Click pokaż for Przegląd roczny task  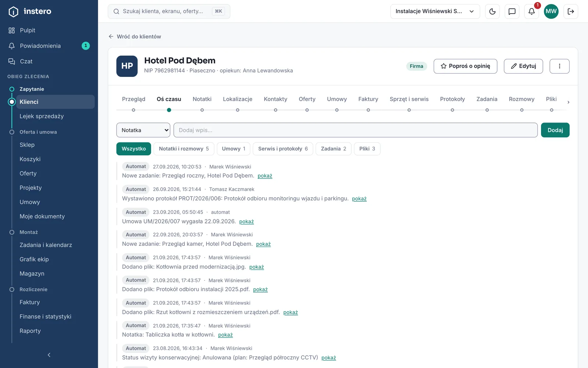[x=265, y=176]
